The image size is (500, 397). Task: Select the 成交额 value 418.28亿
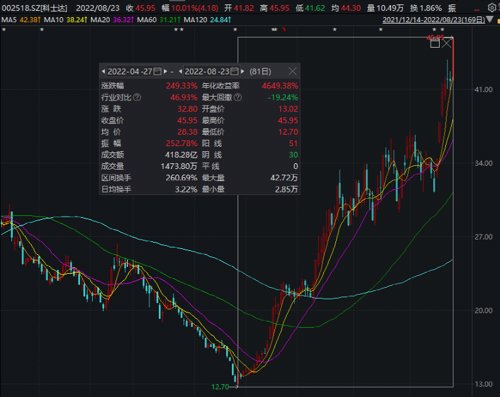pos(181,155)
